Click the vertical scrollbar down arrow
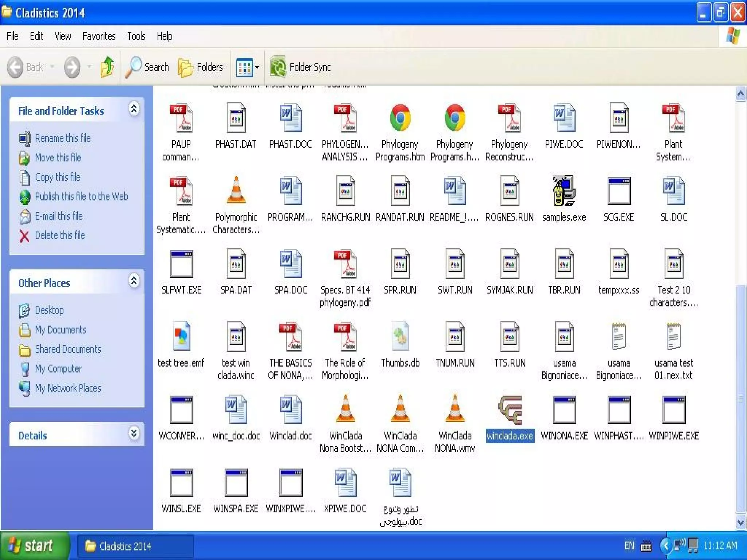The image size is (747, 560). pyautogui.click(x=740, y=523)
